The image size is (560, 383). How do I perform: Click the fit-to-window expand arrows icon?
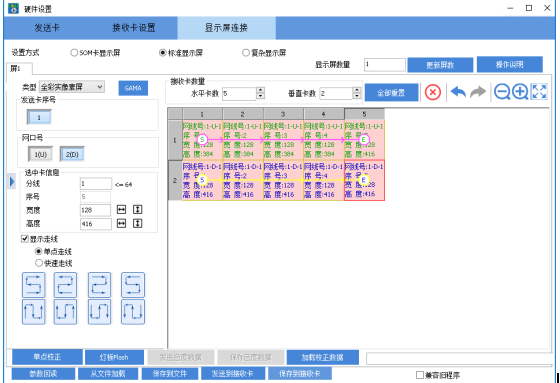tap(539, 91)
